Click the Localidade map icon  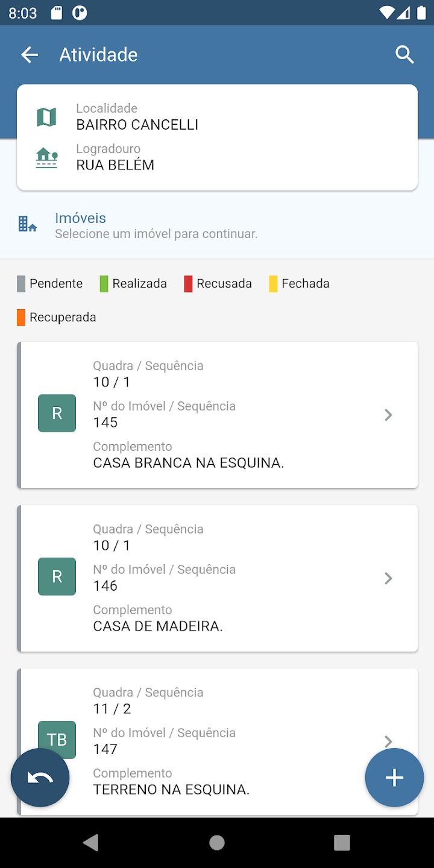pyautogui.click(x=46, y=117)
